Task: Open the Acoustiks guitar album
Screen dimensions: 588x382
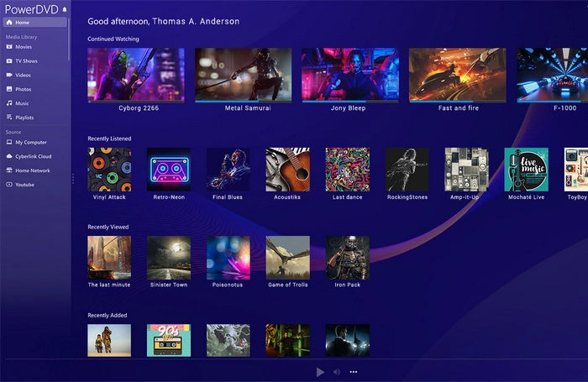Action: point(288,170)
